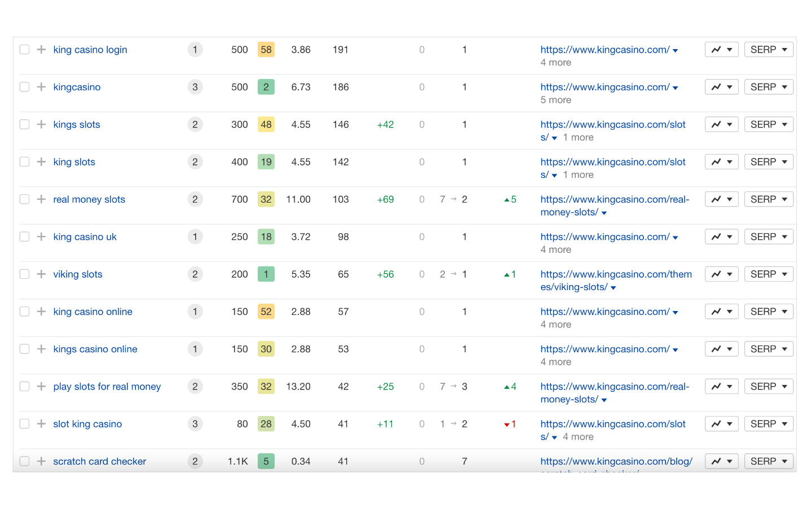Open the 'viking slots' keyword link
Screen dimensions: 812x508
point(78,274)
